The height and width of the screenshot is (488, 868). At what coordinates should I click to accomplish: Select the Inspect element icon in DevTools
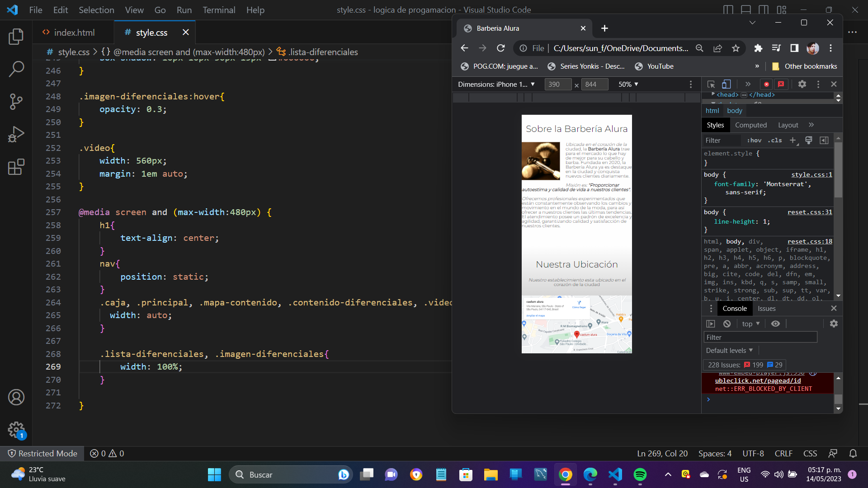pos(711,84)
